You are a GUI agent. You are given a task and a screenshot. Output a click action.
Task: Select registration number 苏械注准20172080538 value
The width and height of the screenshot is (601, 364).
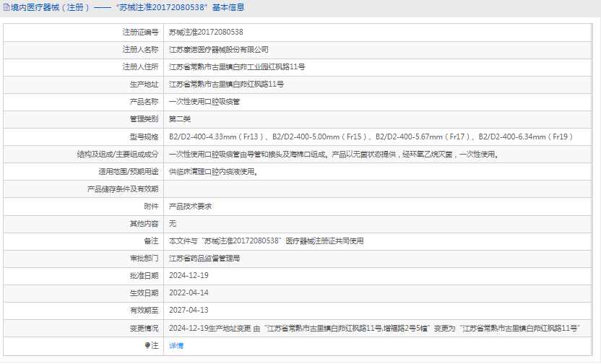[206, 32]
